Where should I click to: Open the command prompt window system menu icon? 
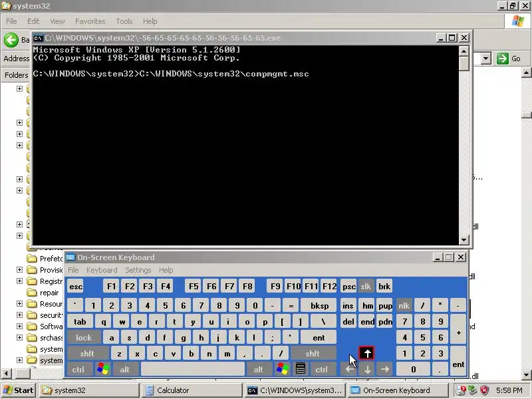(38, 38)
